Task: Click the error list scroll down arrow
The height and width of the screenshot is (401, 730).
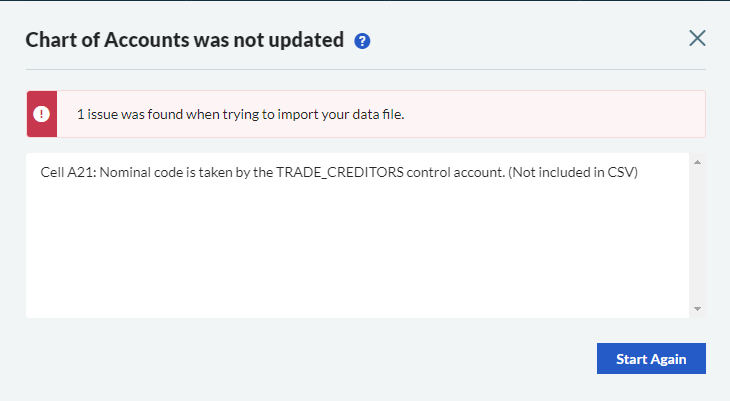Action: tap(697, 309)
